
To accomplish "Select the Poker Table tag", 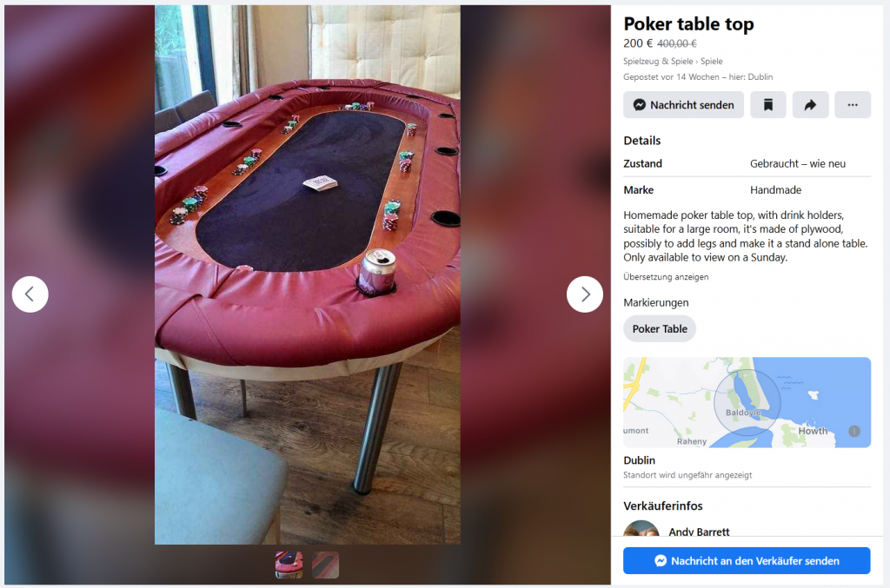I will click(660, 329).
